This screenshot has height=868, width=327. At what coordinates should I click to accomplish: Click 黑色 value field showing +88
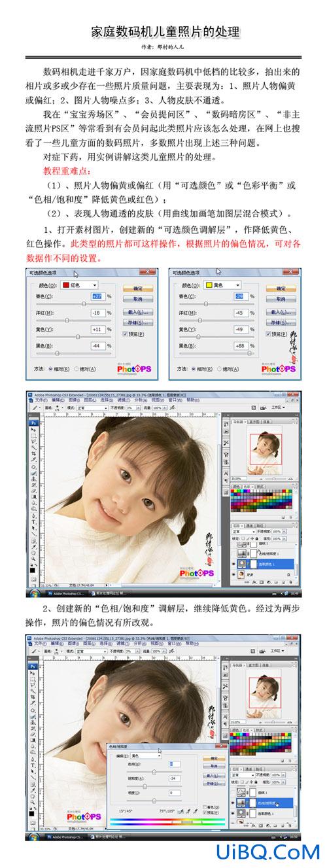(241, 345)
